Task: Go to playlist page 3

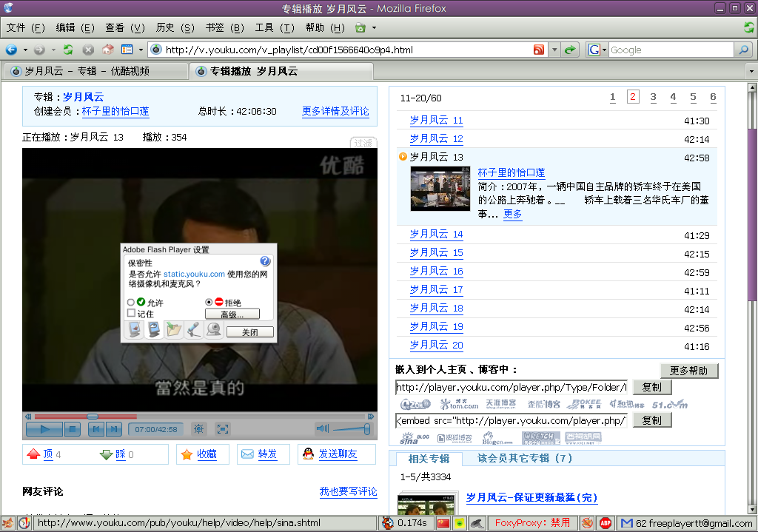Action: 653,97
